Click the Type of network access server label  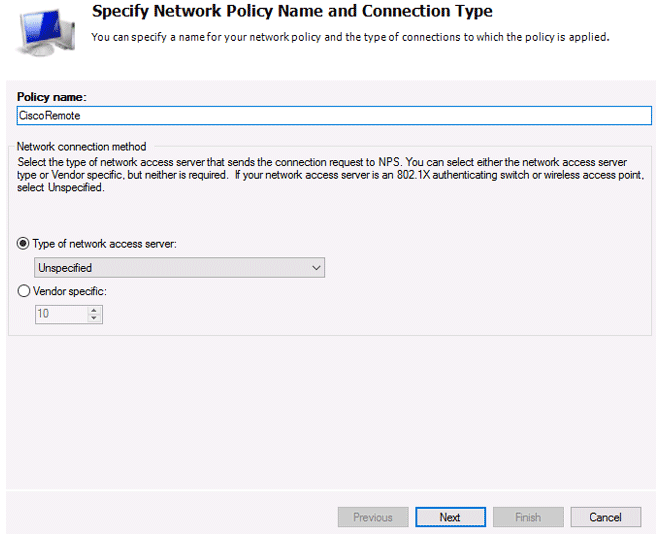point(105,244)
